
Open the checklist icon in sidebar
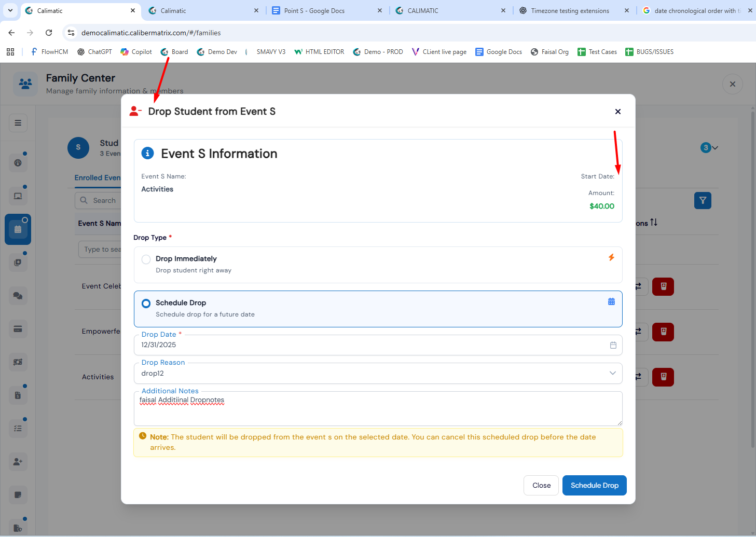18,429
